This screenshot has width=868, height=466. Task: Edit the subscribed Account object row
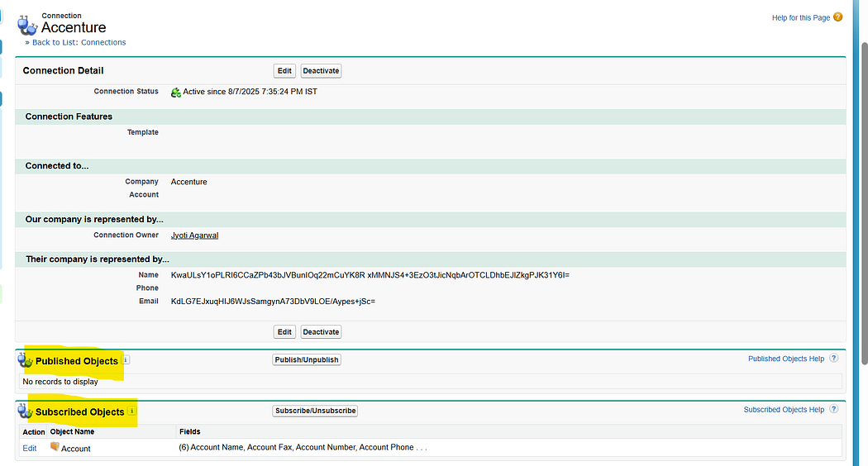[x=30, y=449]
